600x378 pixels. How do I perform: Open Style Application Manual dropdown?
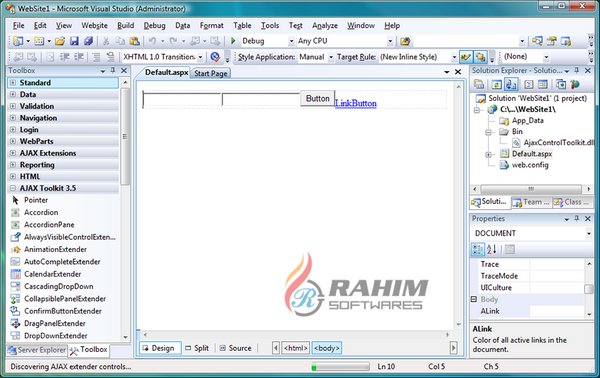coord(331,57)
